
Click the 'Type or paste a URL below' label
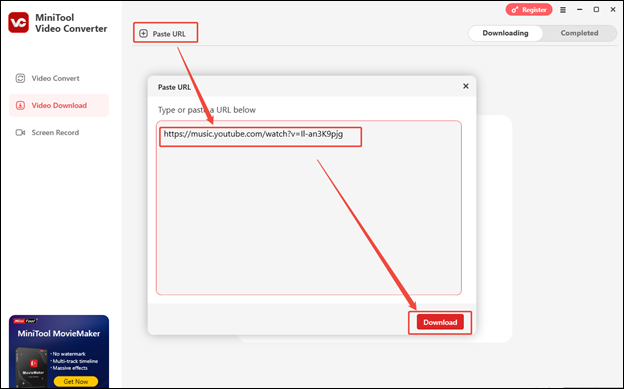[x=207, y=110]
